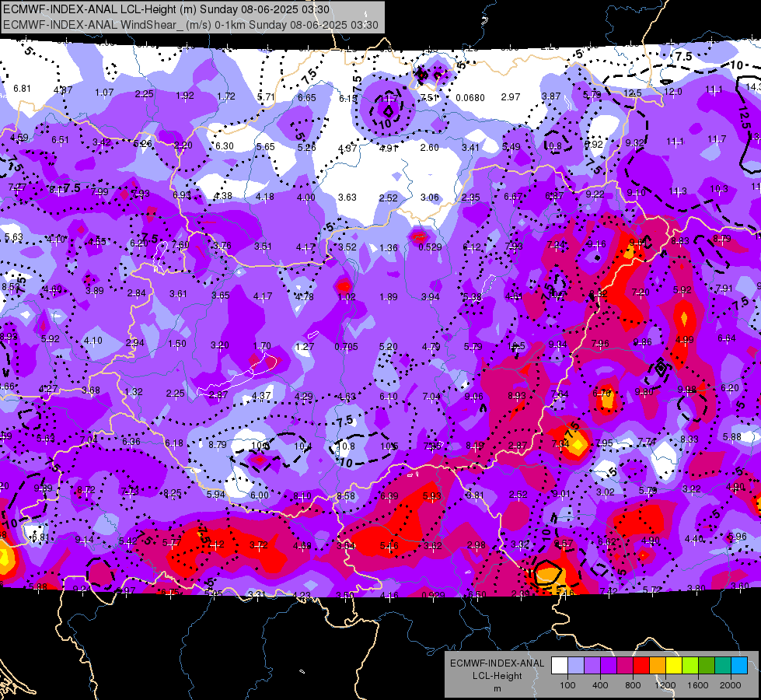Click the wind shear value 1.92
Screen dimensions: 761x700
(185, 95)
